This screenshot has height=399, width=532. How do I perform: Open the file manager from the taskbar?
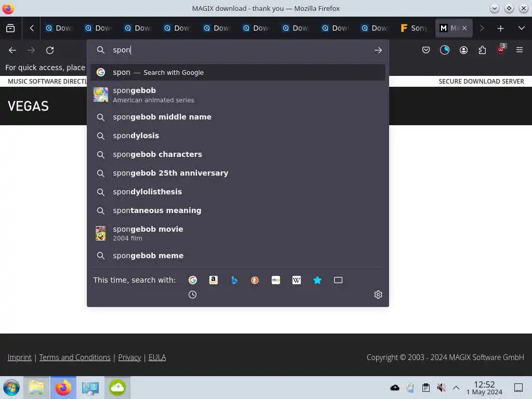(x=36, y=388)
